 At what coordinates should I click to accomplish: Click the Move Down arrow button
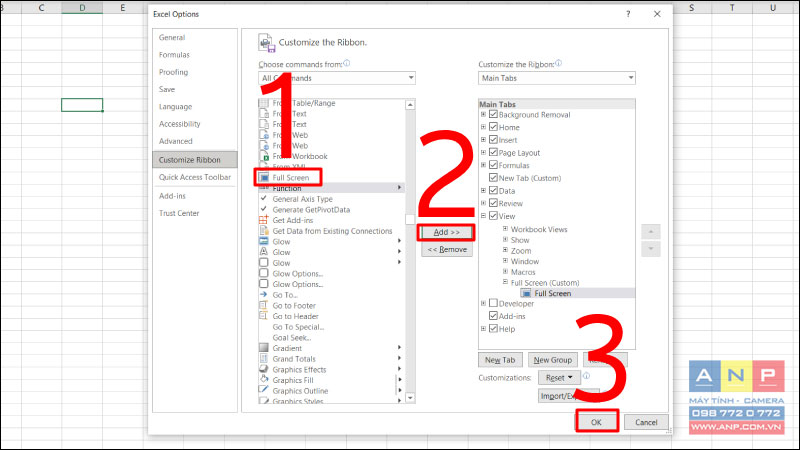click(x=651, y=249)
